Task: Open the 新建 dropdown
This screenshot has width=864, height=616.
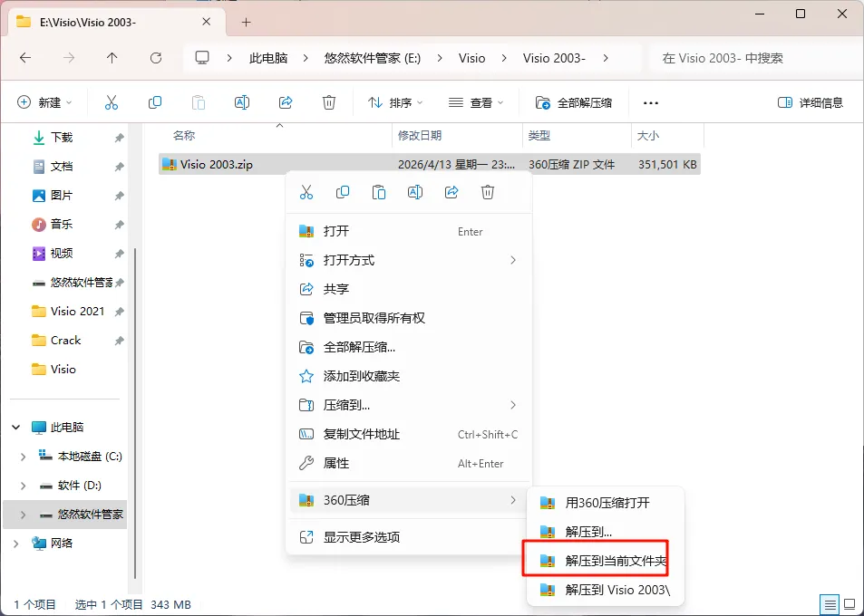Action: tap(45, 102)
